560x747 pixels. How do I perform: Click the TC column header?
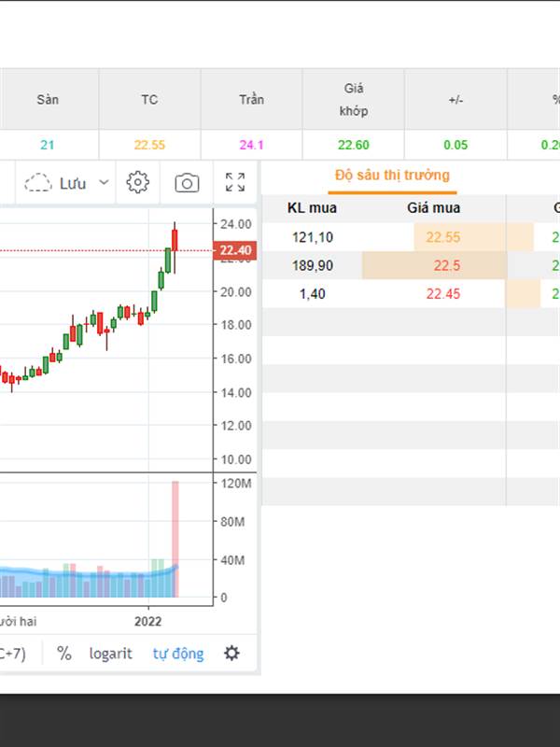149,100
